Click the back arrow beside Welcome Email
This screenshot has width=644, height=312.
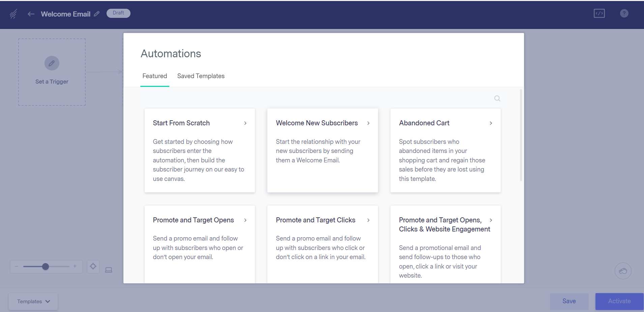(x=31, y=14)
